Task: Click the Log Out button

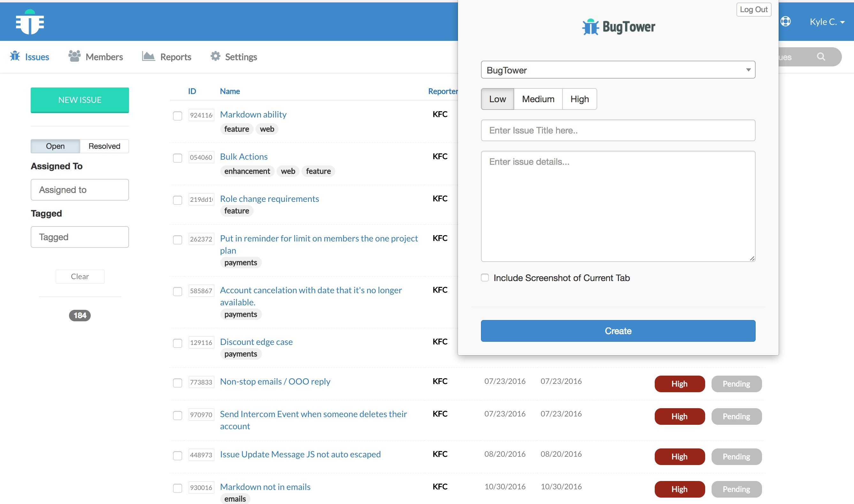Action: [754, 10]
